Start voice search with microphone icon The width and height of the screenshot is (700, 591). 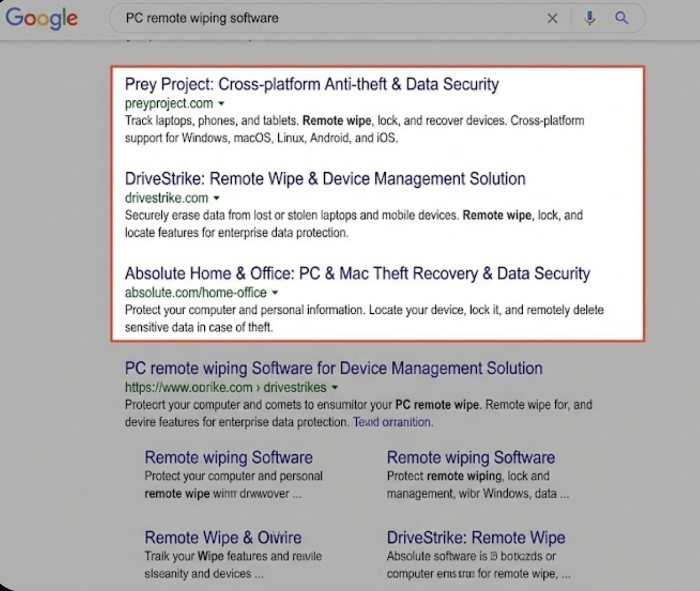pos(589,18)
